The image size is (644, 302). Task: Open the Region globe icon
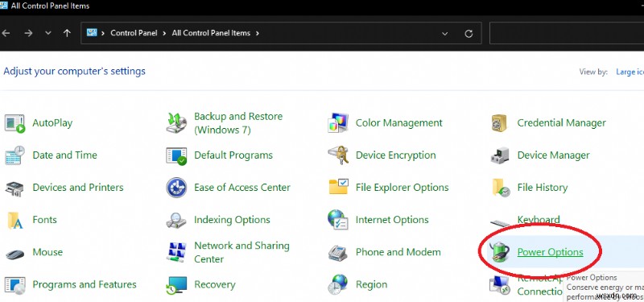click(338, 285)
